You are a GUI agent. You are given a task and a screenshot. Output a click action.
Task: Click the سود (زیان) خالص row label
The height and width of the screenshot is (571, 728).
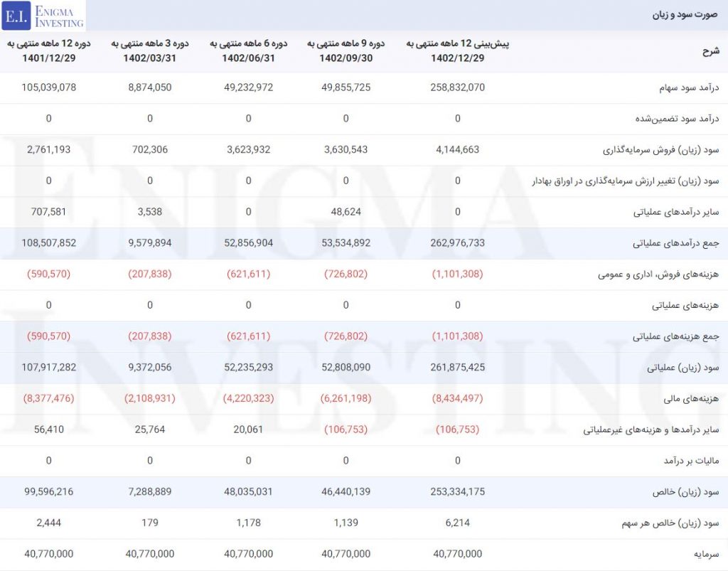pos(686,492)
